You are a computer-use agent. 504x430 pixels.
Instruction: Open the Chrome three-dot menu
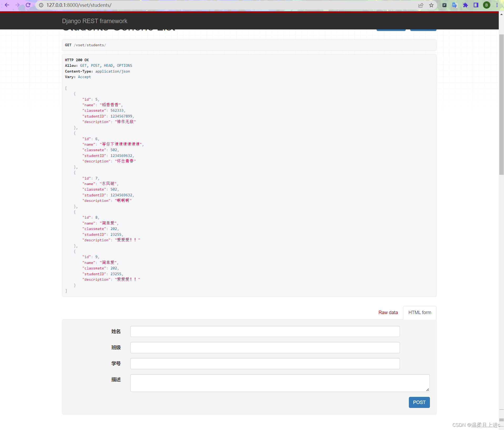[x=497, y=5]
